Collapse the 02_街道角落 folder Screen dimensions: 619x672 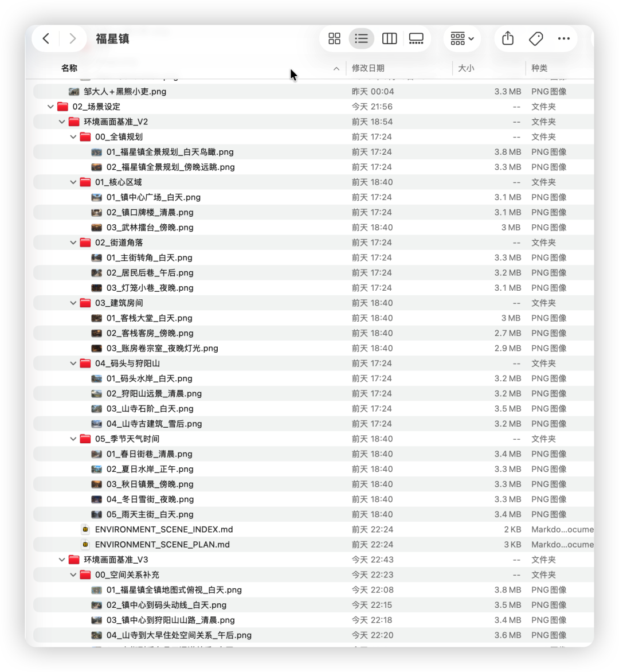(73, 243)
